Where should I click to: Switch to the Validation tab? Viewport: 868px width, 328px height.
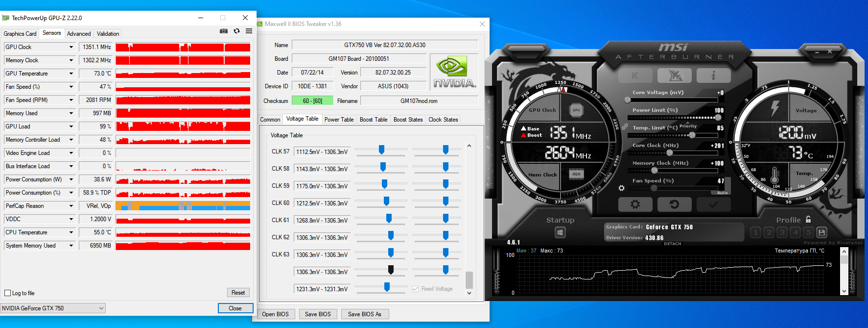(x=108, y=34)
